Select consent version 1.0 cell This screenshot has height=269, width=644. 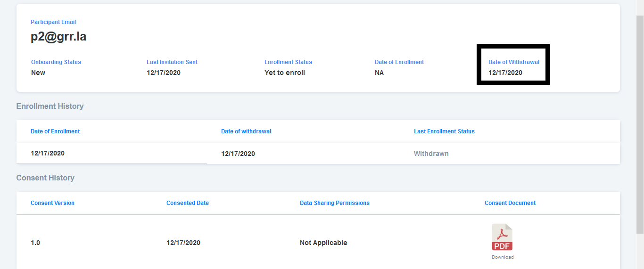(x=35, y=243)
